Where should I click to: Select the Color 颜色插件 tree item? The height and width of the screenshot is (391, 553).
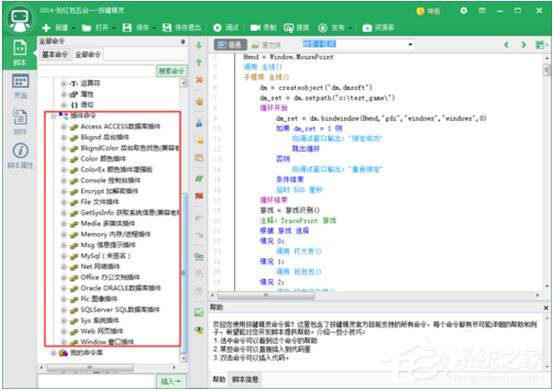click(103, 159)
